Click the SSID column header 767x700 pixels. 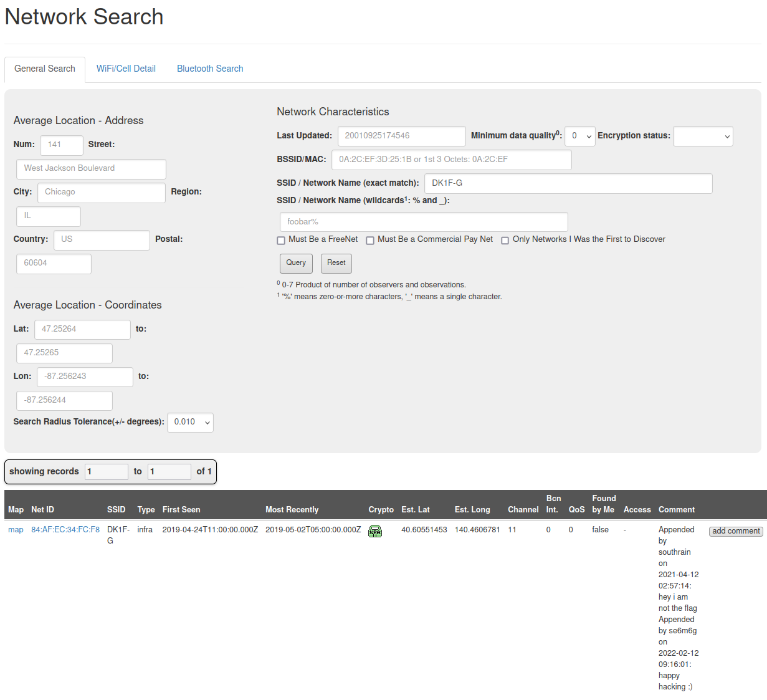point(117,510)
